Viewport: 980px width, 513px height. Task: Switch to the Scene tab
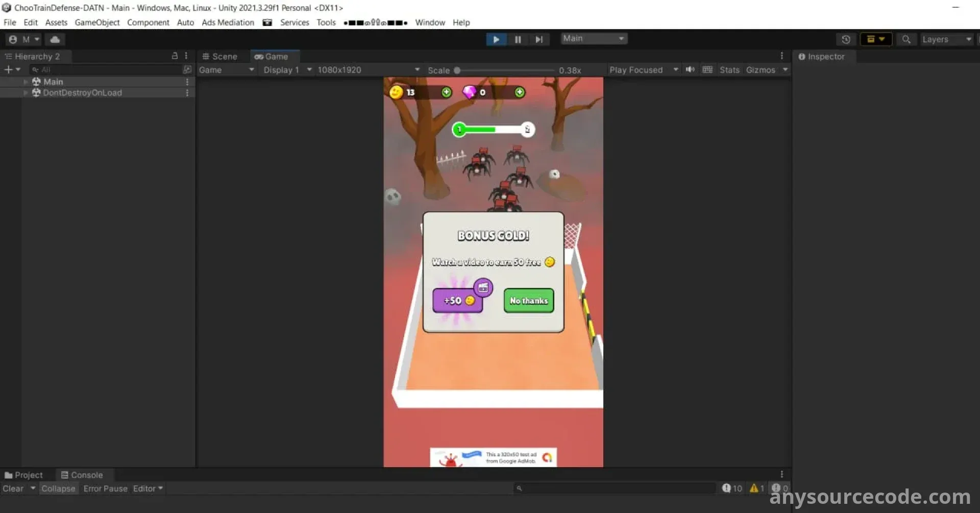pos(223,56)
